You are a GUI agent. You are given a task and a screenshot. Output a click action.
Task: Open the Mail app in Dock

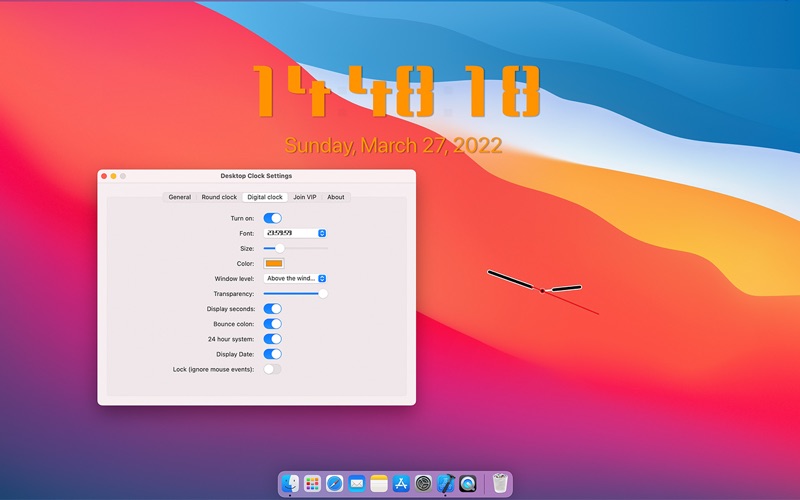click(x=357, y=483)
